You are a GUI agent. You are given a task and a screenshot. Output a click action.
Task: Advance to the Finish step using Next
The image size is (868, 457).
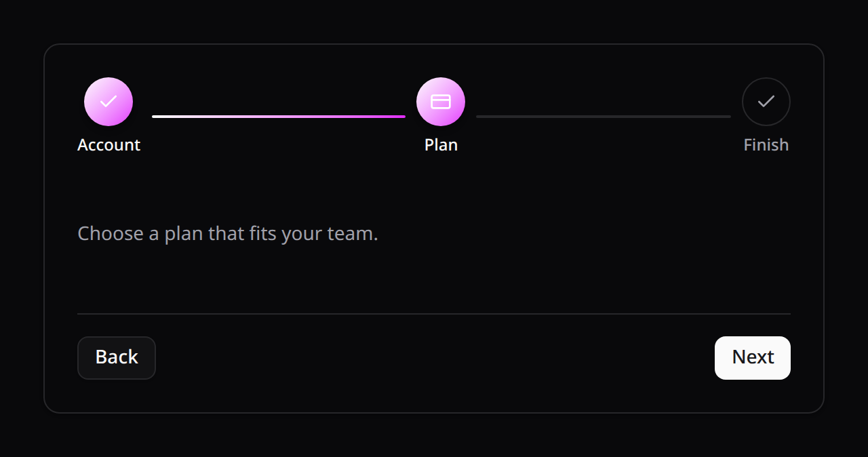[x=753, y=358]
